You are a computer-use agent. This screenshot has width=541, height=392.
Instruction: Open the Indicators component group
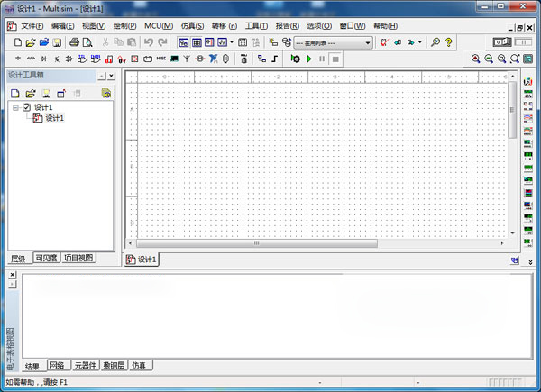(134, 59)
